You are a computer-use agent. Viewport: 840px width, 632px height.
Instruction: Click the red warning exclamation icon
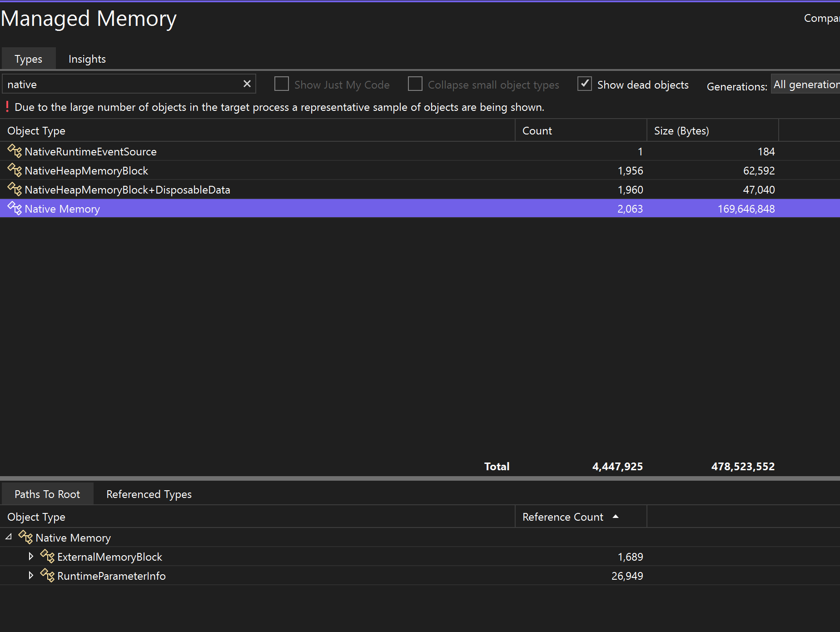click(x=7, y=107)
